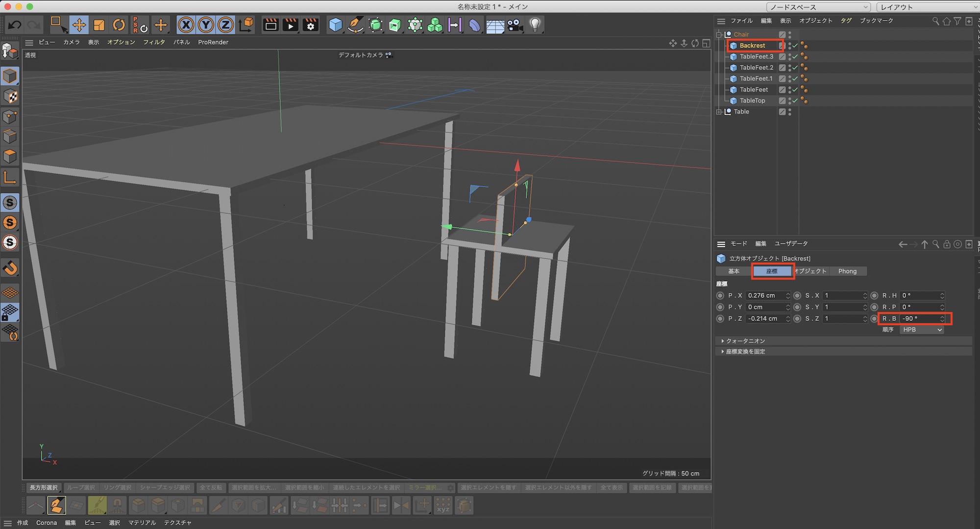Switch to the オブジェクト attribute tab

point(811,271)
